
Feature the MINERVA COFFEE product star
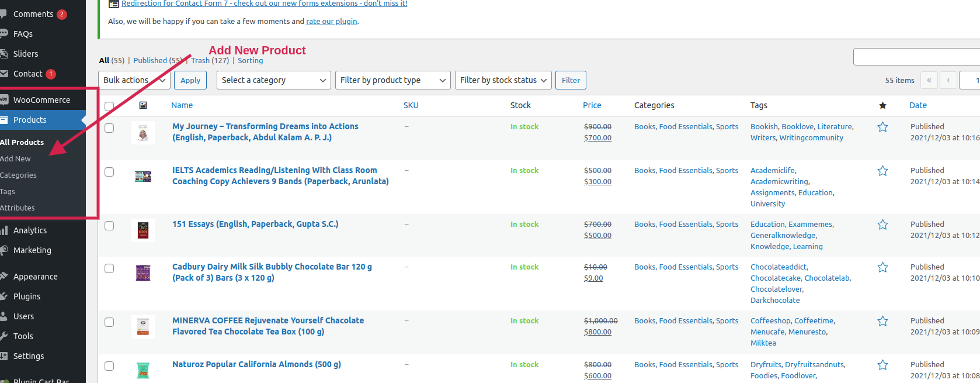click(882, 321)
